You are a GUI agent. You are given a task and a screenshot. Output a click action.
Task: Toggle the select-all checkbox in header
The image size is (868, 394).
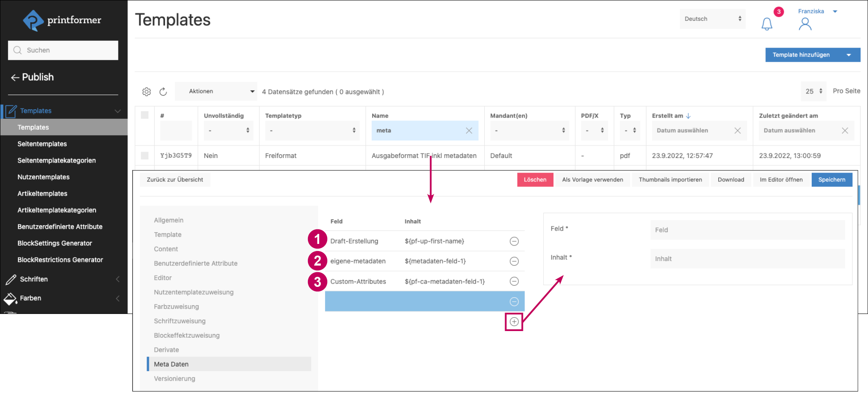tap(145, 115)
